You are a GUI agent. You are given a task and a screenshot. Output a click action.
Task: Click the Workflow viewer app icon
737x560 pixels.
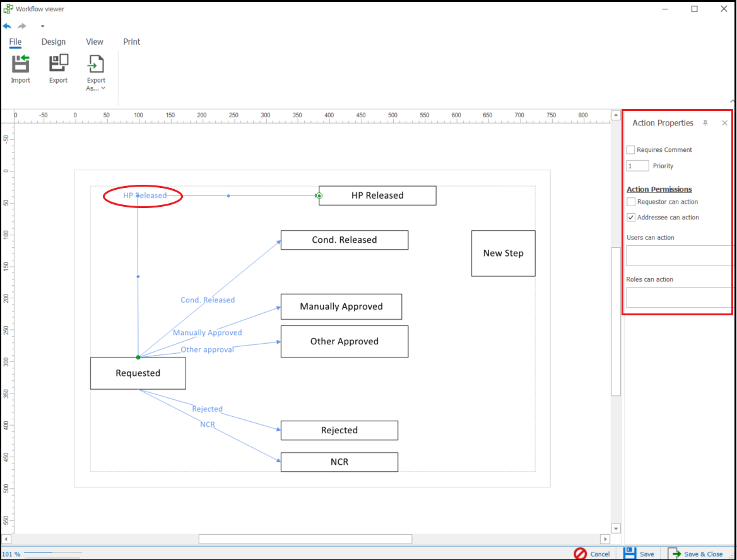(x=8, y=9)
